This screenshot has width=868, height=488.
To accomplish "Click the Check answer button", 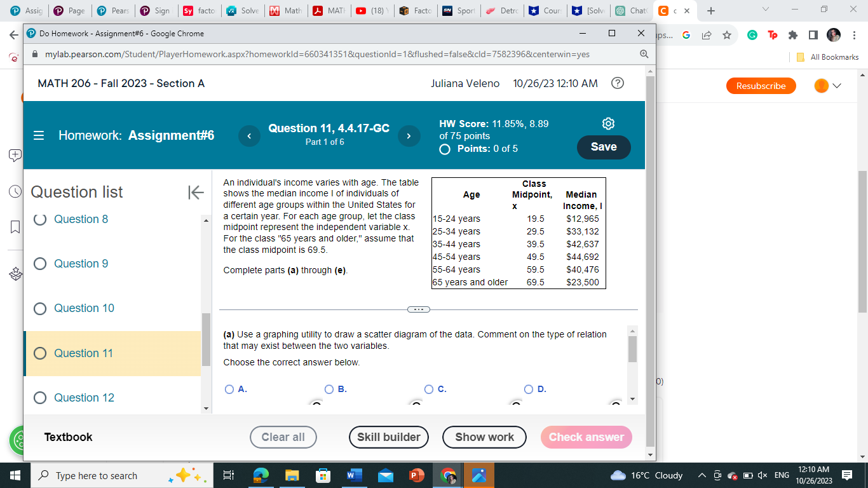I will tap(586, 437).
